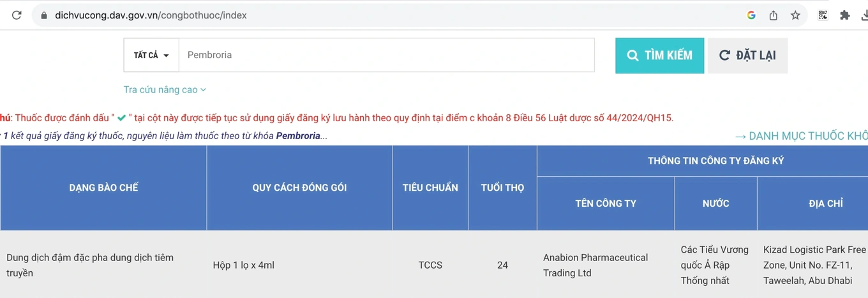Click the Pembroria search input field

(386, 56)
